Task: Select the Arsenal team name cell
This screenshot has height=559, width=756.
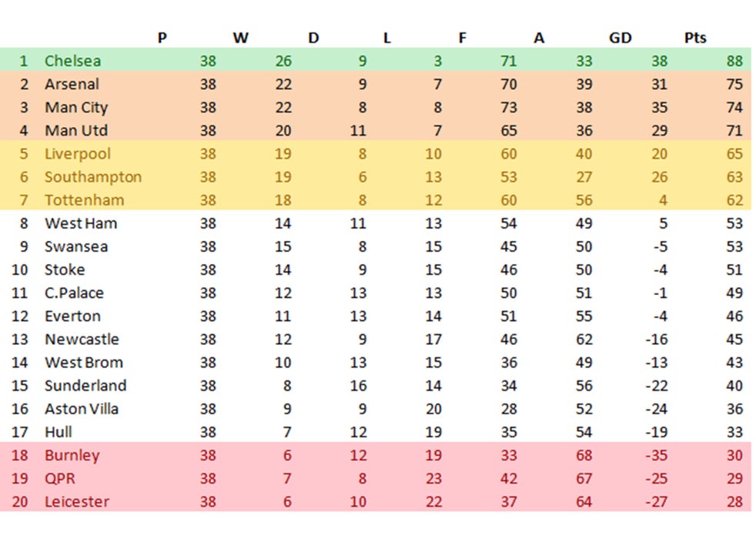Action: click(72, 84)
